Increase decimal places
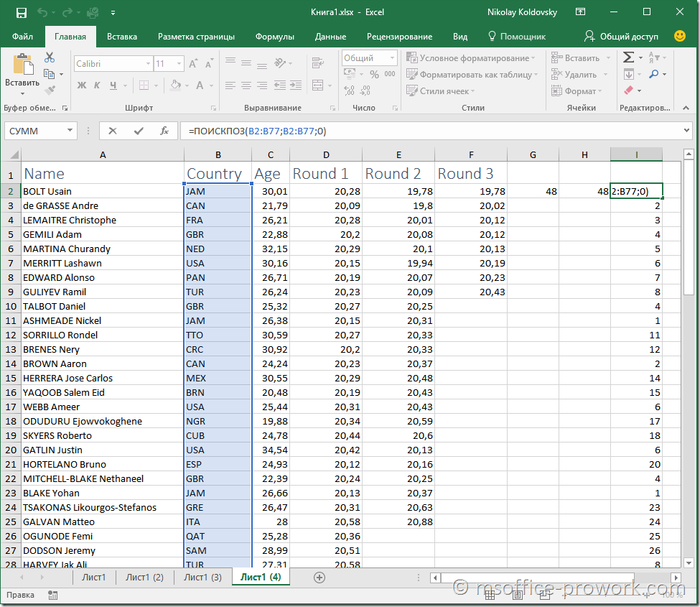 (x=349, y=91)
